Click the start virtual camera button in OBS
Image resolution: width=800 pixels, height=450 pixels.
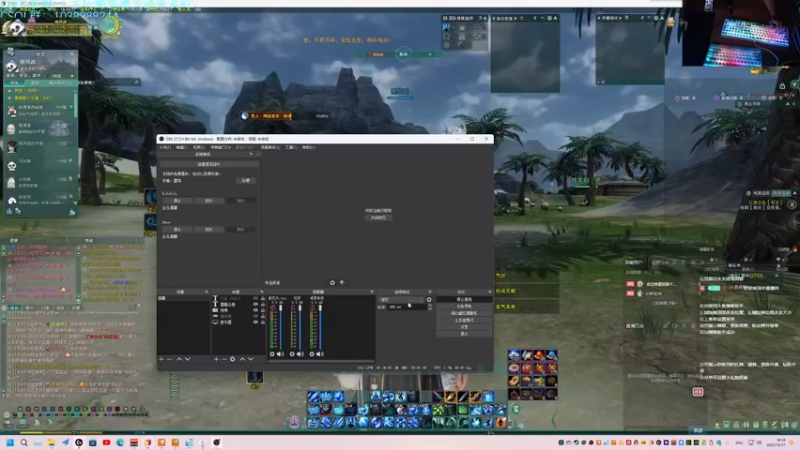(464, 313)
